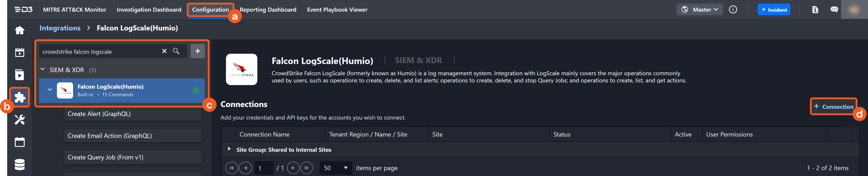Screen dimensions: 868x176
Task: Open the info circle icon in header
Action: [x=733, y=10]
